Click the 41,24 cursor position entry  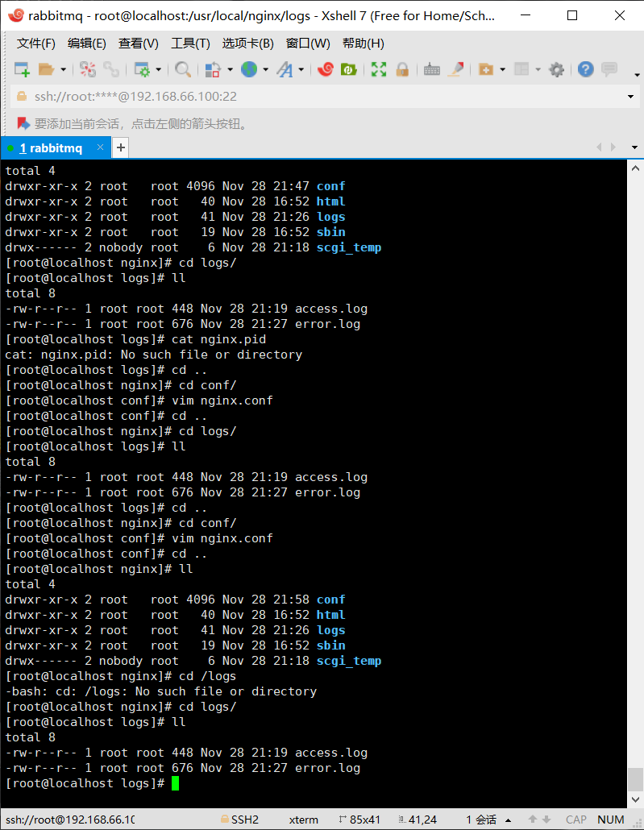(x=418, y=820)
